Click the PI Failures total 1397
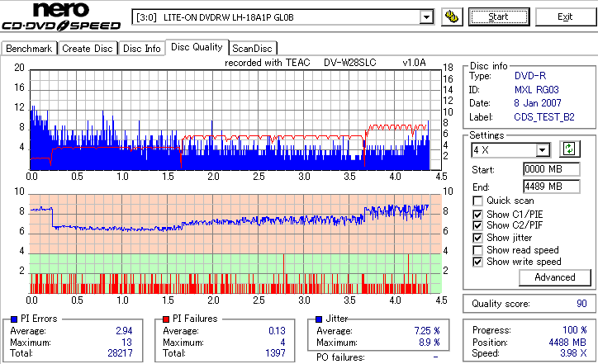Image resolution: width=598 pixels, height=364 pixels. click(x=275, y=353)
